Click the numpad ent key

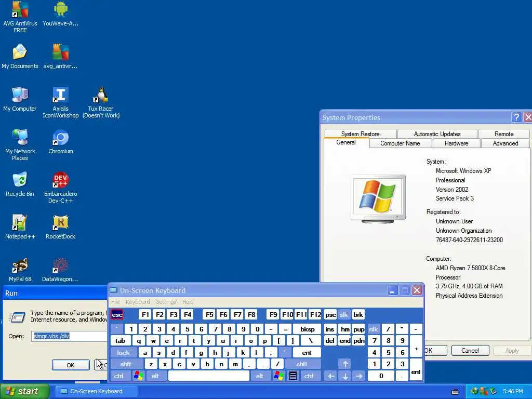[416, 370]
